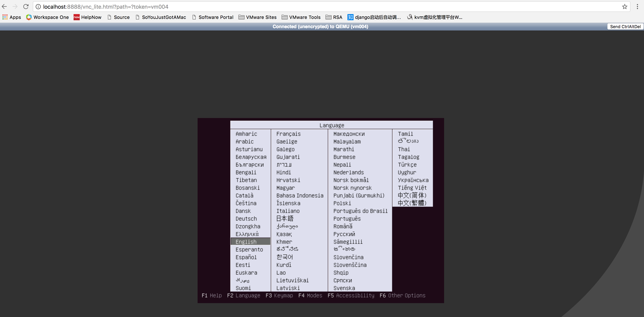The height and width of the screenshot is (317, 644).
Task: Choose Català in the language list
Action: coord(244,196)
